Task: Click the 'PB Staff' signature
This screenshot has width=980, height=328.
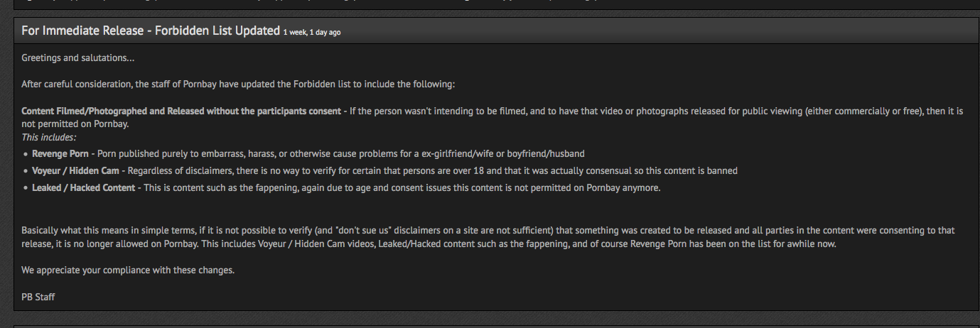Action: click(38, 297)
